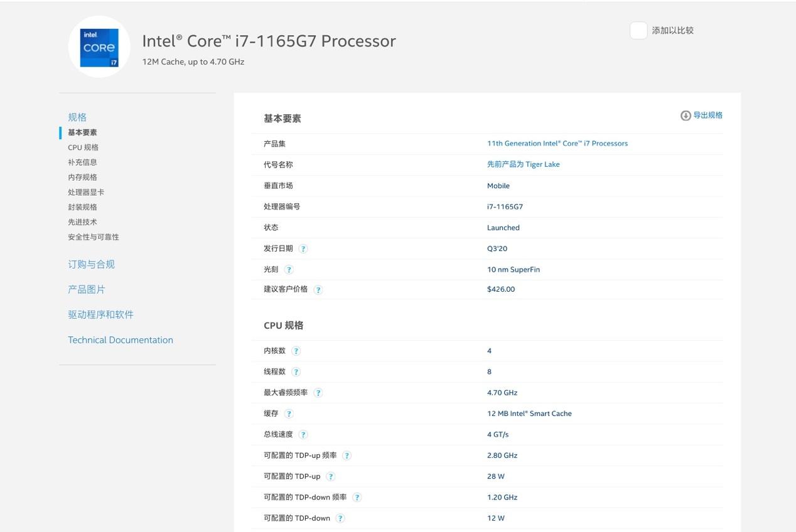Click the Q3'20 launch date value

(497, 248)
